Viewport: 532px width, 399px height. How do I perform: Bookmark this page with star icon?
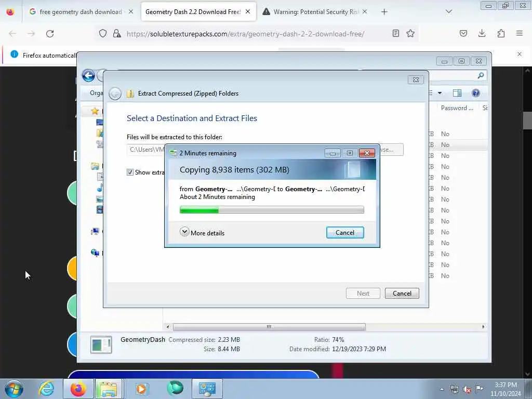click(x=410, y=33)
